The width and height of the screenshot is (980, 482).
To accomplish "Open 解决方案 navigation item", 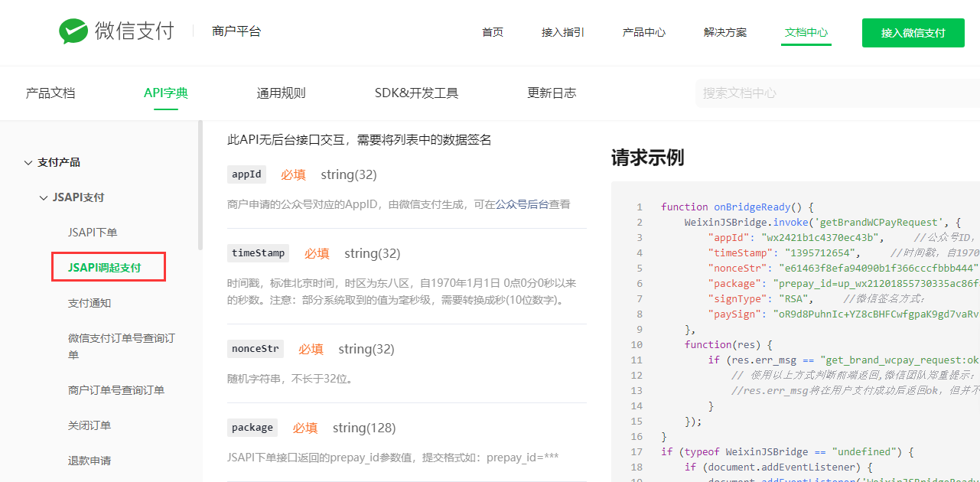I will (x=725, y=32).
